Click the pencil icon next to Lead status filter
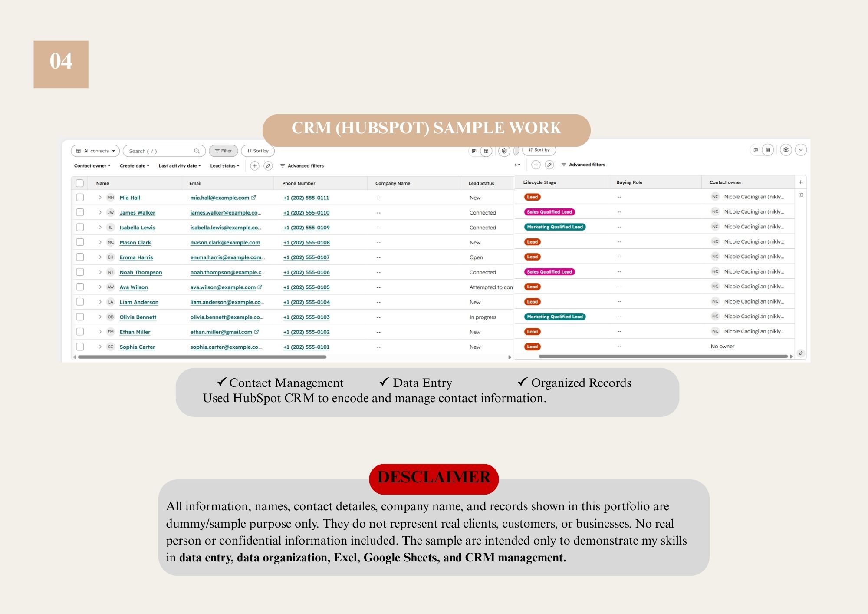Screen dimensions: 868x614 point(268,166)
